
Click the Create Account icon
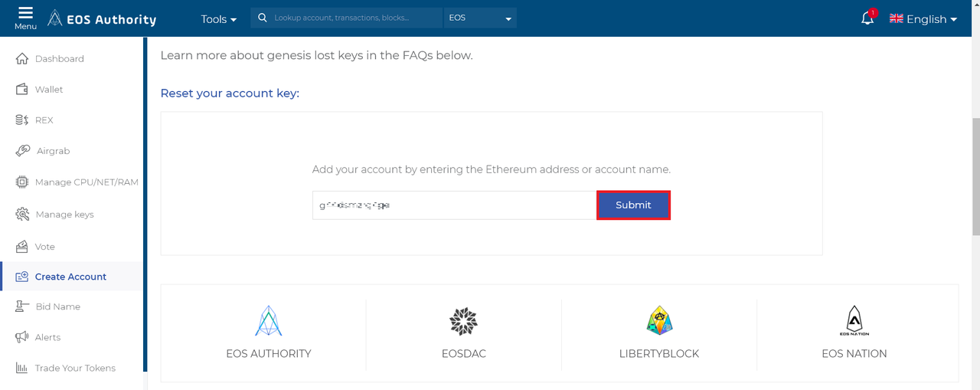(22, 276)
